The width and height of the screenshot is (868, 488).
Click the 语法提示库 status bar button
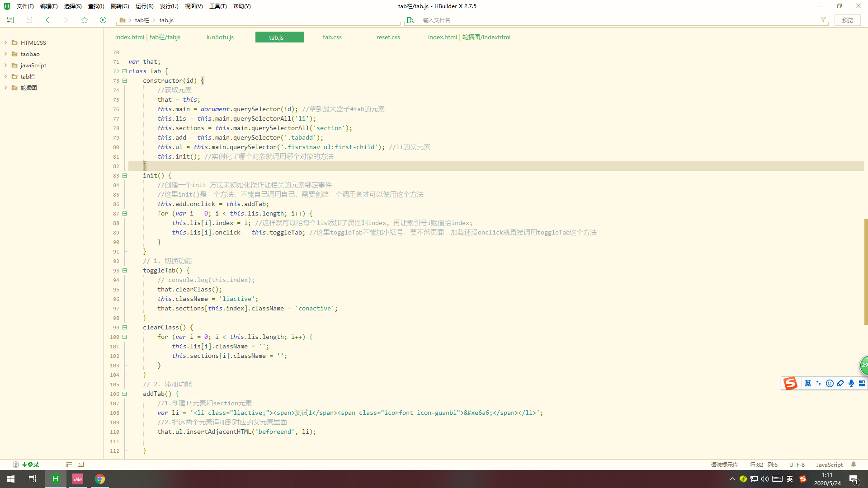click(725, 465)
